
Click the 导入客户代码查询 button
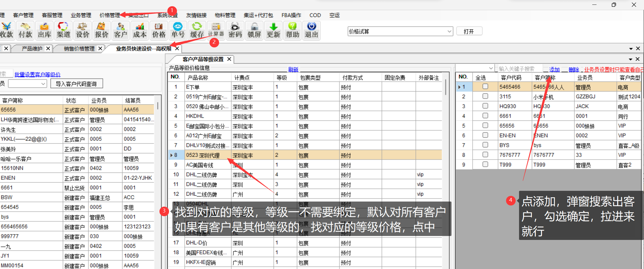tap(76, 84)
